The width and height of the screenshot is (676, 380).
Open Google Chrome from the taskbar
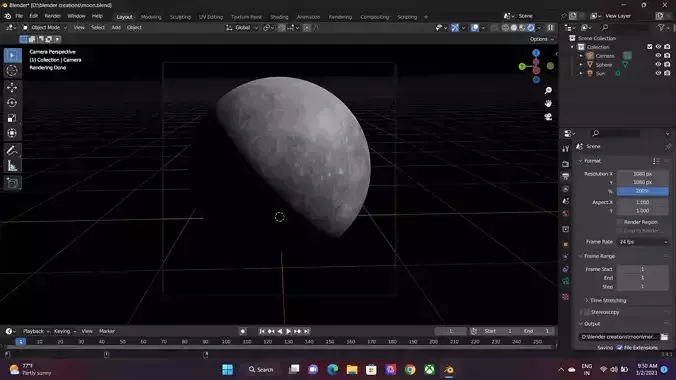[x=410, y=370]
